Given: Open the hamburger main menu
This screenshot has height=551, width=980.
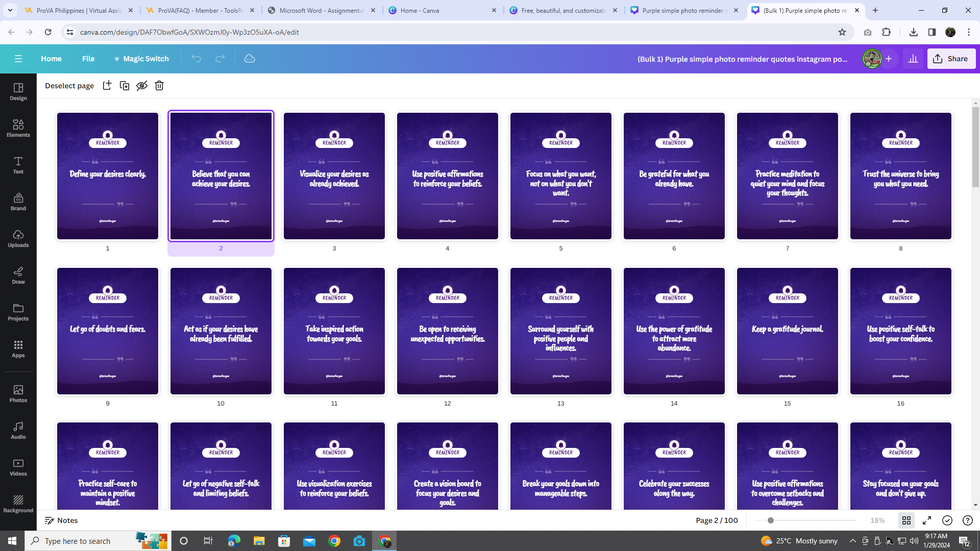Looking at the screenshot, I should click(x=18, y=59).
